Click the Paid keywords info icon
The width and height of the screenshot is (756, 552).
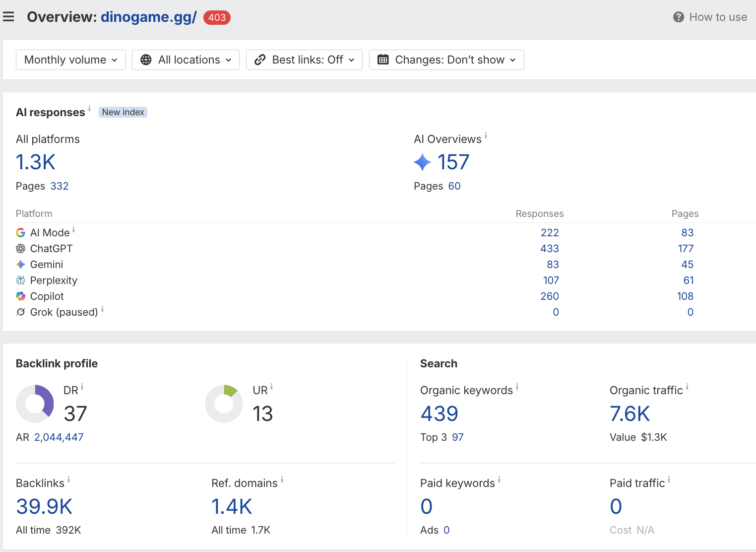[499, 480]
